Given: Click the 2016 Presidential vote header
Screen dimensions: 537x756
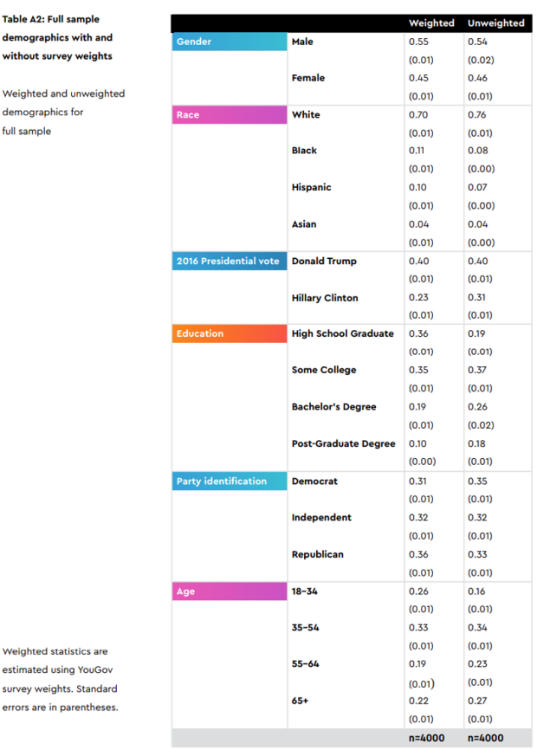Looking at the screenshot, I should [x=229, y=262].
